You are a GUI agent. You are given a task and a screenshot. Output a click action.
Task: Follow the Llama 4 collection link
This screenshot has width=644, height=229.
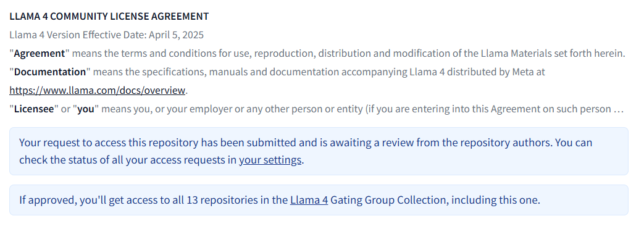coord(309,200)
